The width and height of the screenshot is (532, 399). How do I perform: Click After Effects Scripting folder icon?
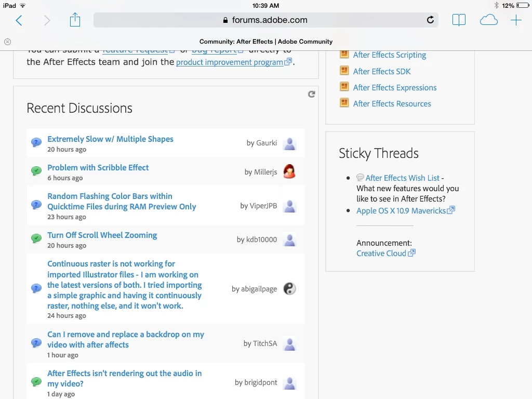344,54
